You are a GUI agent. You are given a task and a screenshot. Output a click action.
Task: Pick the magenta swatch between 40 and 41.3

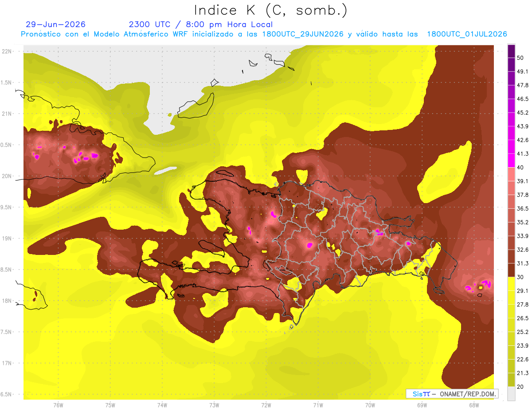(511, 160)
